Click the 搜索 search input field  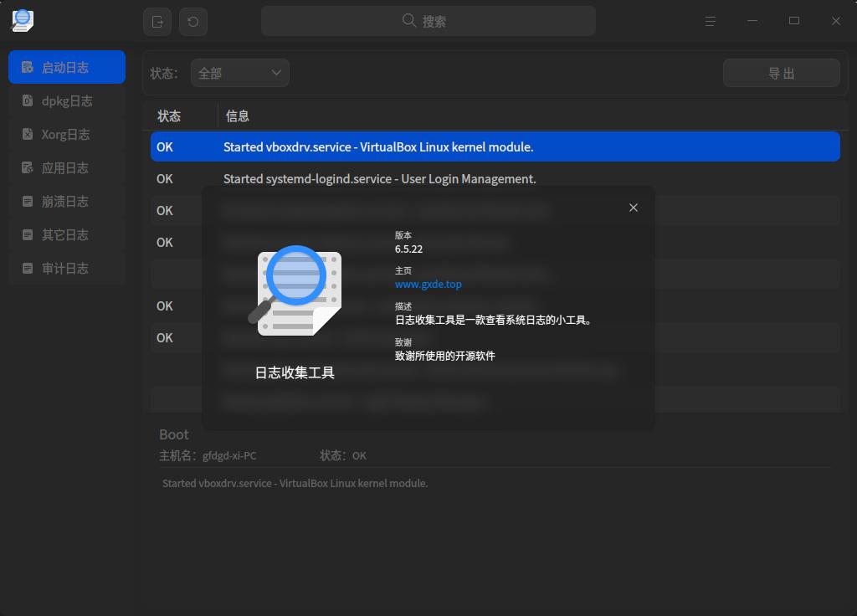click(x=428, y=20)
